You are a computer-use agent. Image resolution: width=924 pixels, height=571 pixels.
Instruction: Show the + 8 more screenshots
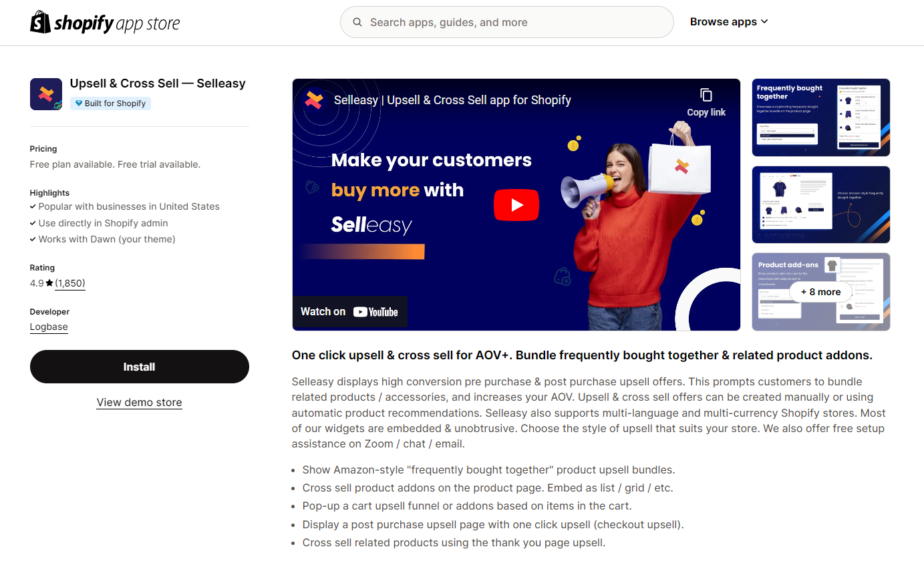pos(821,292)
